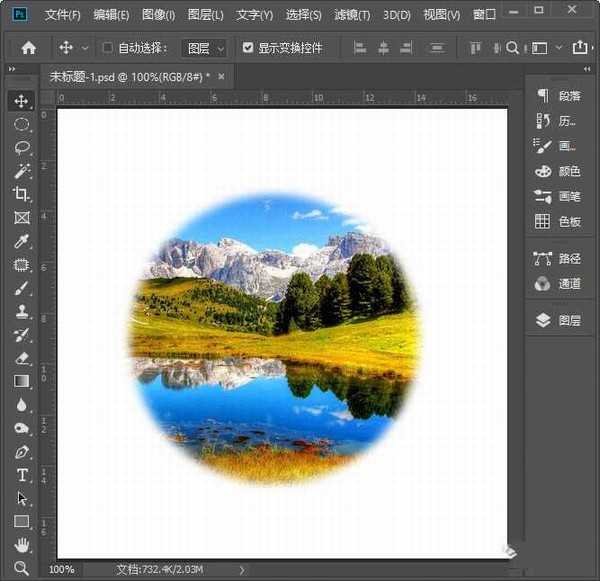Open the 滤镜(T) menu
This screenshot has width=600, height=581.
(x=350, y=15)
